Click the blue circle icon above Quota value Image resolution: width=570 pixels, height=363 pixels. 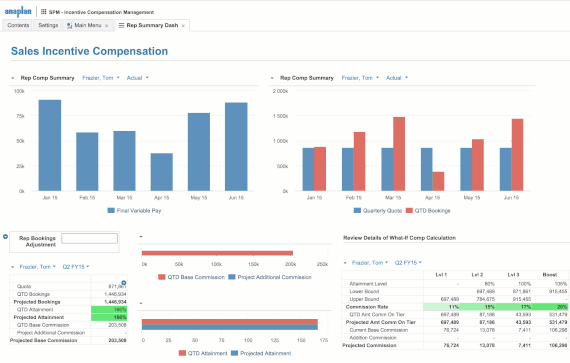coord(124,283)
